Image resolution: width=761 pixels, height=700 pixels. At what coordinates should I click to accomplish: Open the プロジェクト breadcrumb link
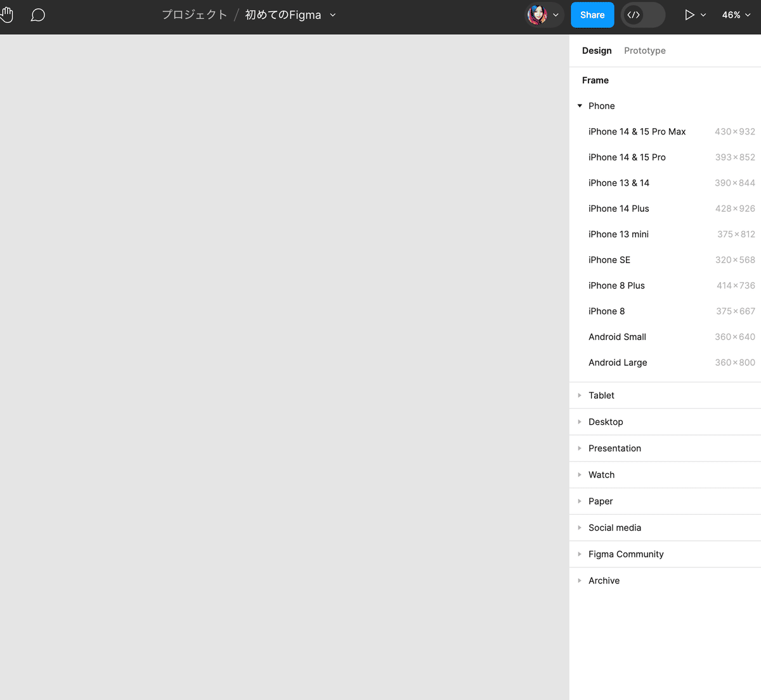pos(194,15)
